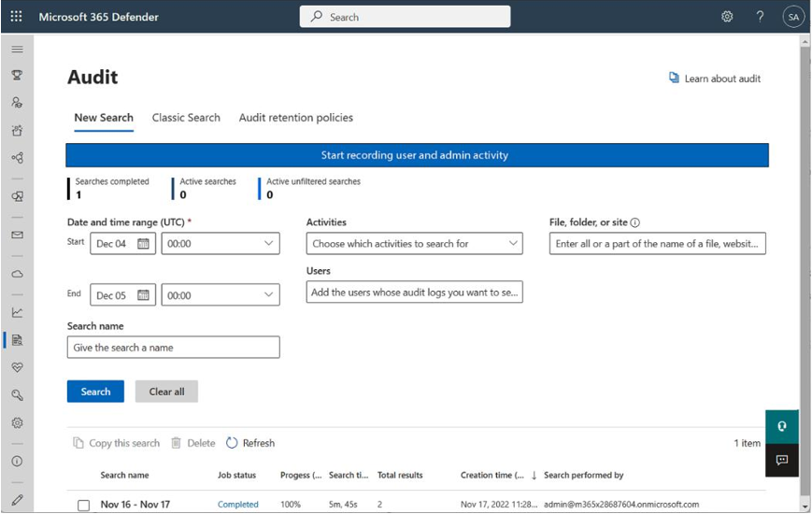
Task: Click the Nov 16 - Nov 17 search name
Action: click(135, 504)
